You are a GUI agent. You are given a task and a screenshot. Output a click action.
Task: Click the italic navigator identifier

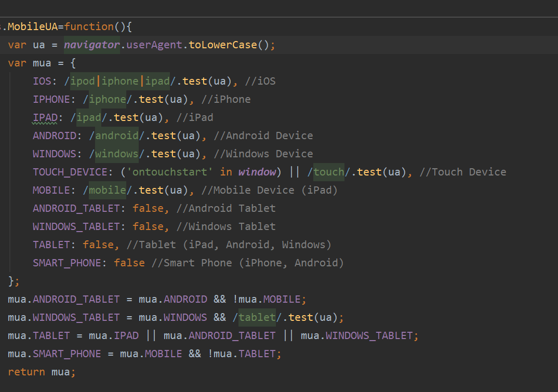[x=91, y=45]
